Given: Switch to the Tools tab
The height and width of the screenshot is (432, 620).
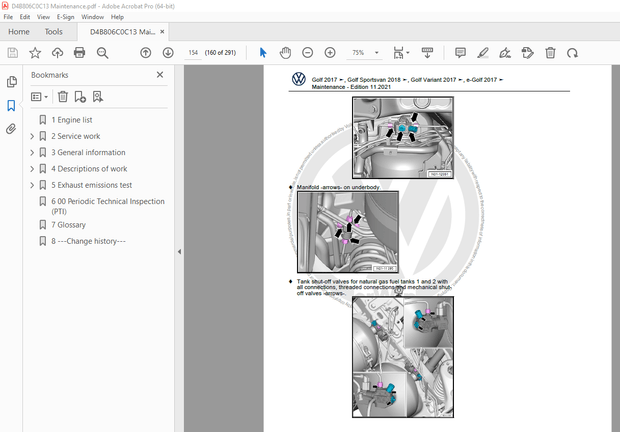Looking at the screenshot, I should 53,32.
